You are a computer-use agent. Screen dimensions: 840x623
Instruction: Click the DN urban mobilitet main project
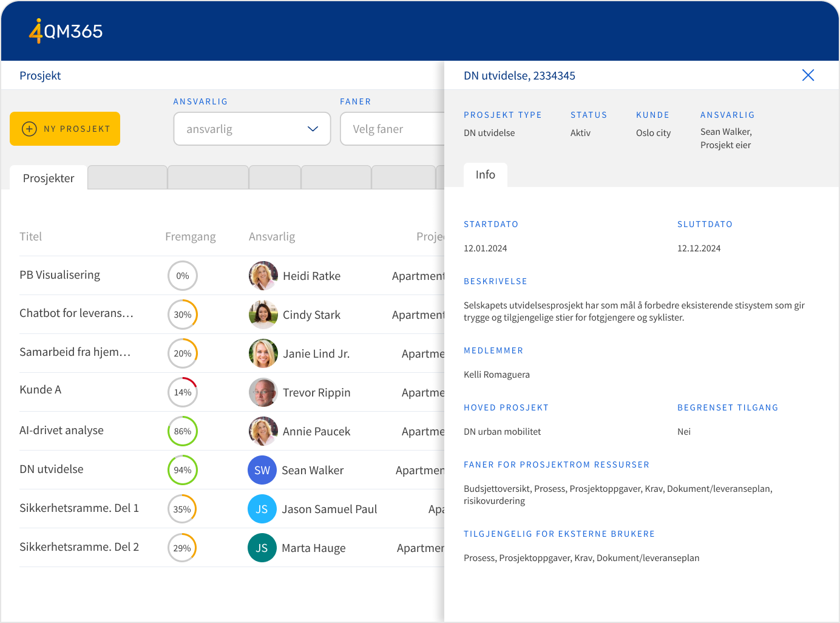(503, 431)
